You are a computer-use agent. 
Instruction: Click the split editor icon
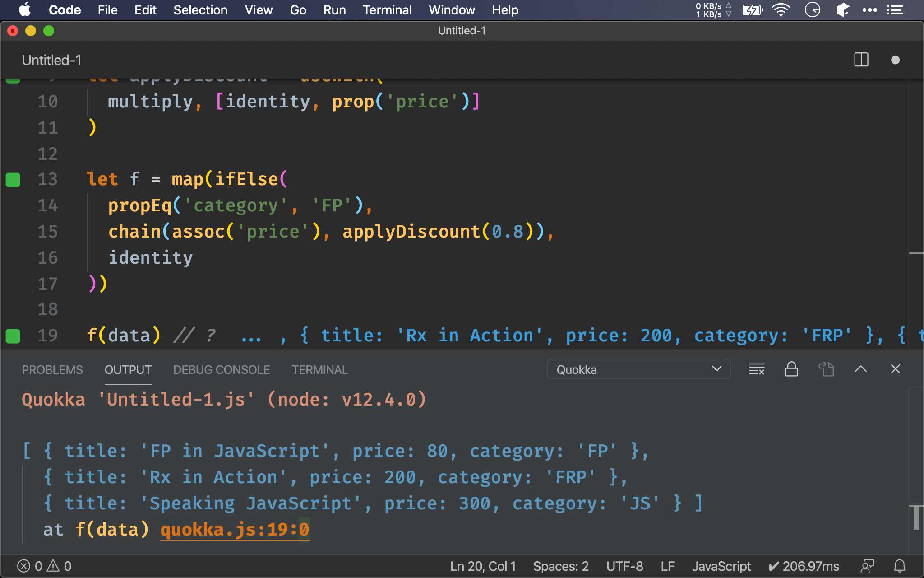pyautogui.click(x=861, y=61)
